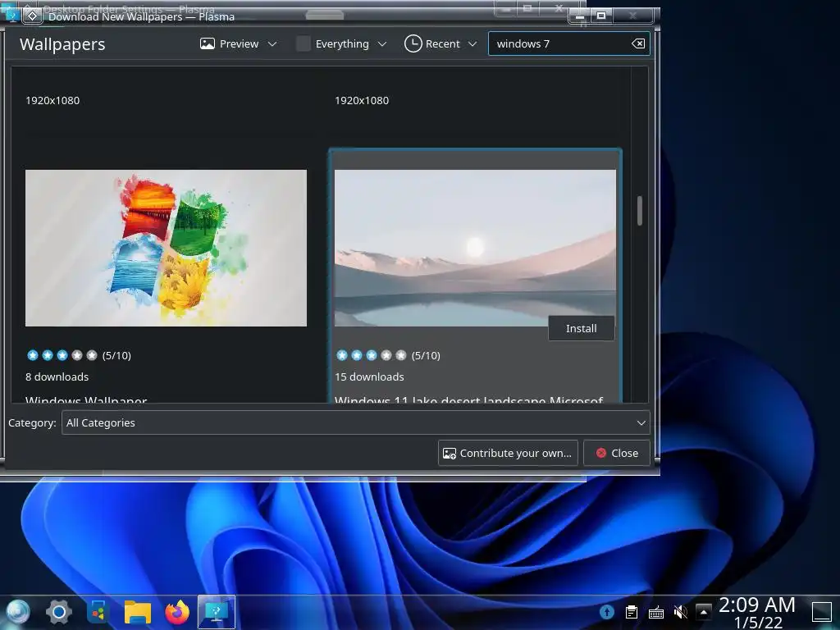
Task: Open the Discover software store taskbar icon
Action: (98, 612)
